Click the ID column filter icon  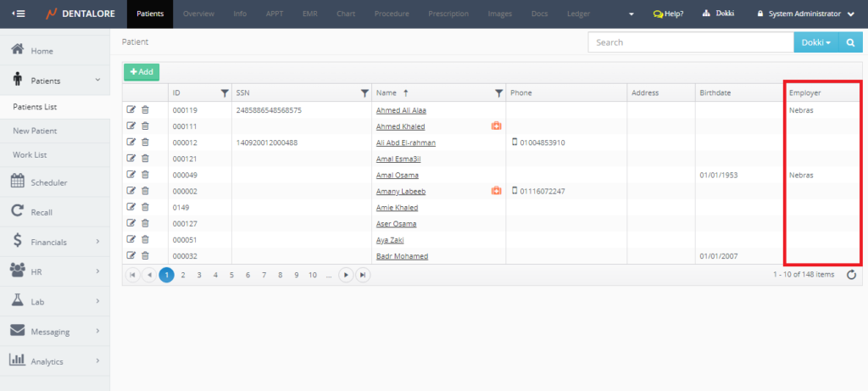pyautogui.click(x=225, y=92)
